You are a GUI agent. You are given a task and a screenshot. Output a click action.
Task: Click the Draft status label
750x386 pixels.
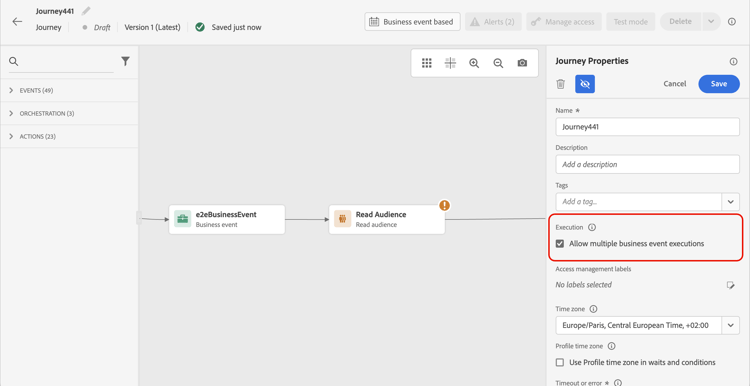(102, 27)
